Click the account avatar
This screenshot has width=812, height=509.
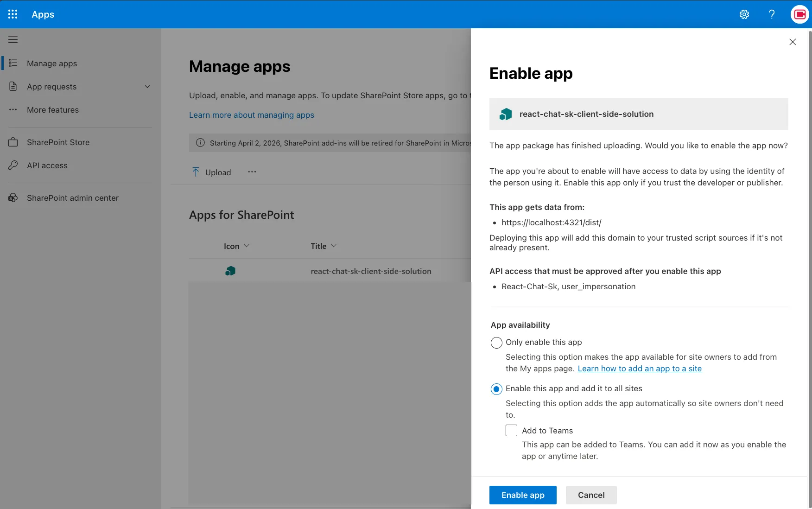(799, 14)
